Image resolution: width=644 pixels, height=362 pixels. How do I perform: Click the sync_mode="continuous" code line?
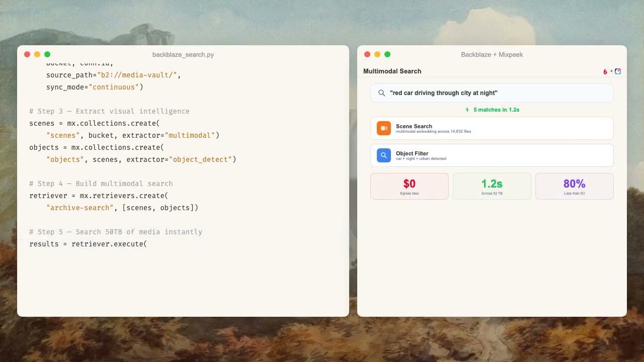pos(95,87)
